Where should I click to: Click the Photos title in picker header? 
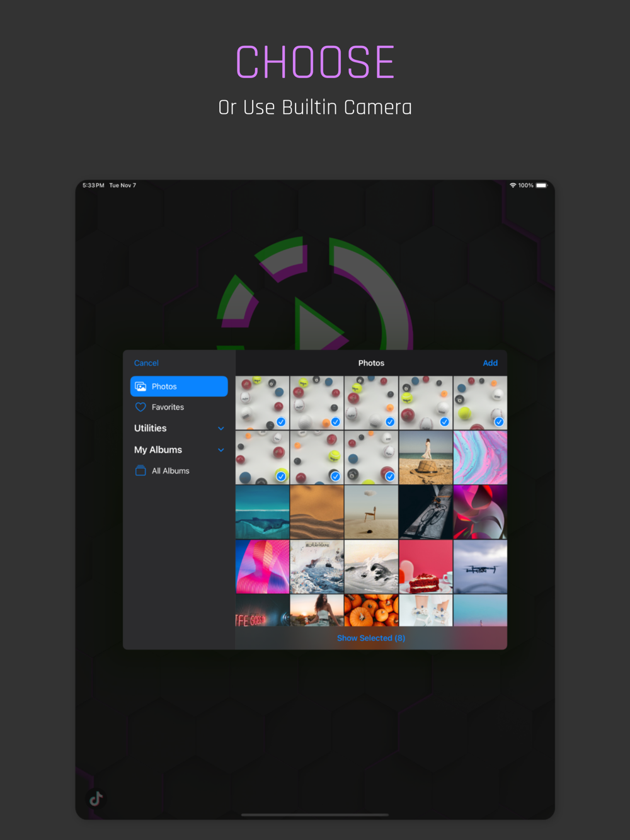click(371, 363)
